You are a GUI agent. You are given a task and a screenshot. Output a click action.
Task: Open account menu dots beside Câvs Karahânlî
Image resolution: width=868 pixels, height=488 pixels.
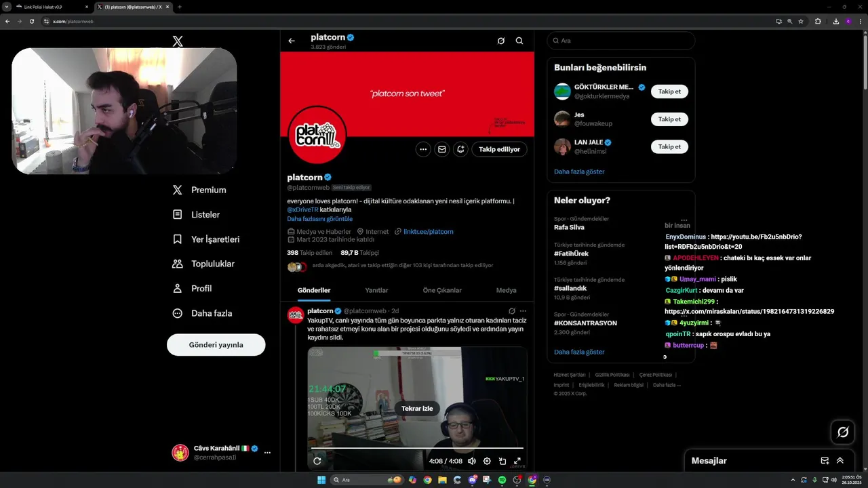pos(267,452)
